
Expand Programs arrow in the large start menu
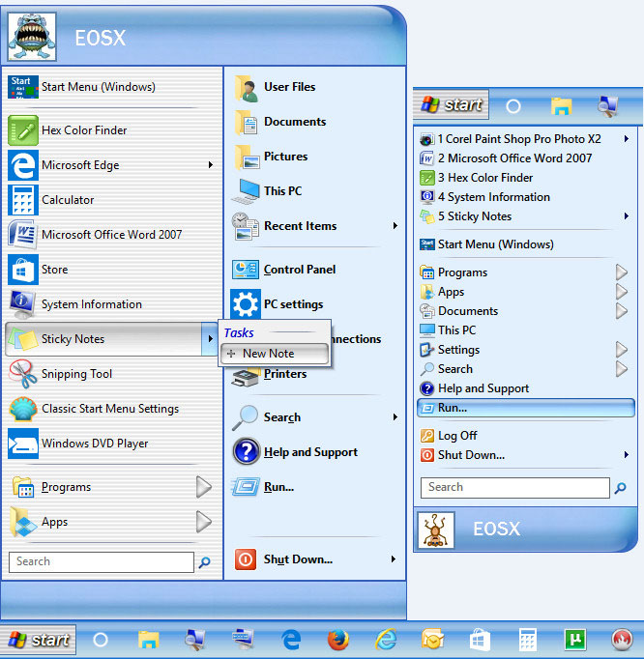(204, 487)
